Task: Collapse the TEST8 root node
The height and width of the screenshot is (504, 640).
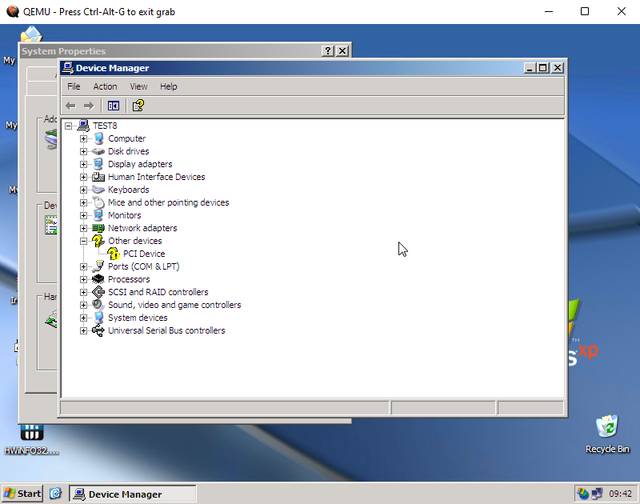Action: pos(69,126)
